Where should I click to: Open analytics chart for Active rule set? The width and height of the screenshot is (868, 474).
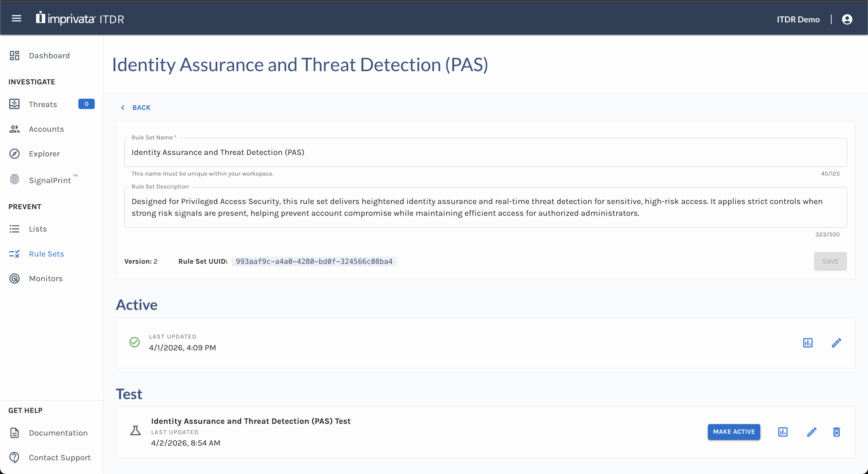pos(808,343)
